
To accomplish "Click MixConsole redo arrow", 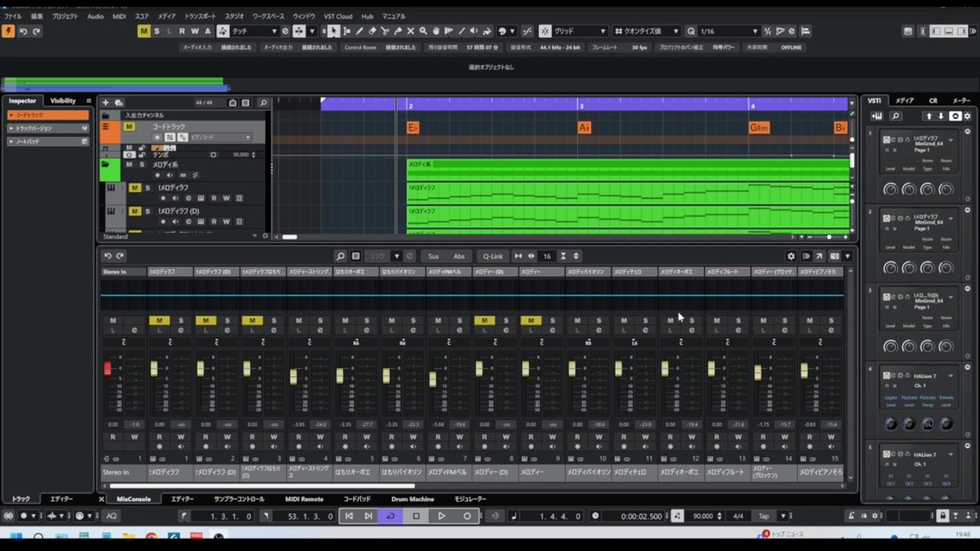I will [119, 256].
